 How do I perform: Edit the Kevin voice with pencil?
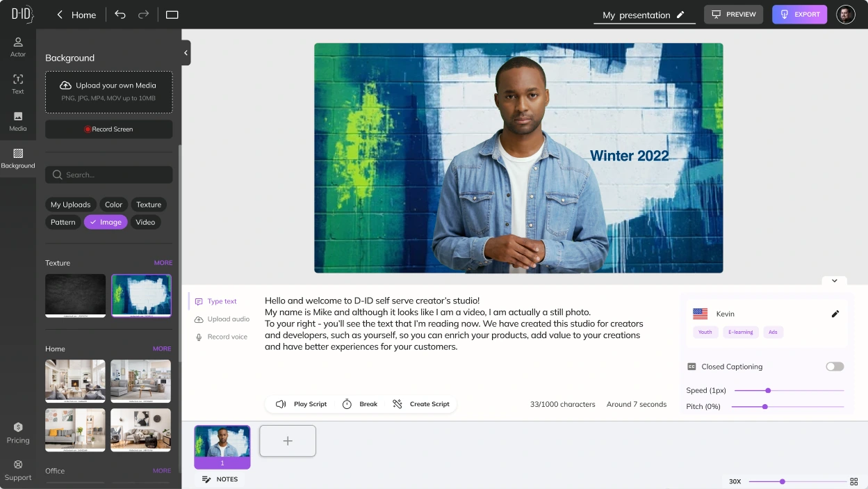[x=835, y=314]
